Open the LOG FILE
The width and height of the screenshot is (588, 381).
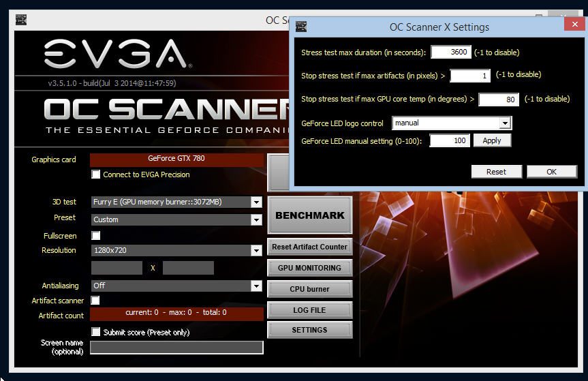310,310
